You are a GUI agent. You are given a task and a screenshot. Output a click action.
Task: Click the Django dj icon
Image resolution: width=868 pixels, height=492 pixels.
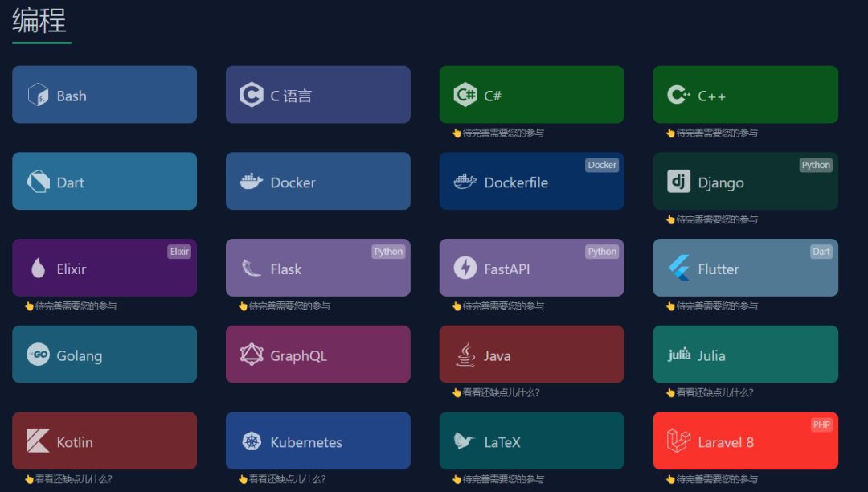click(678, 181)
